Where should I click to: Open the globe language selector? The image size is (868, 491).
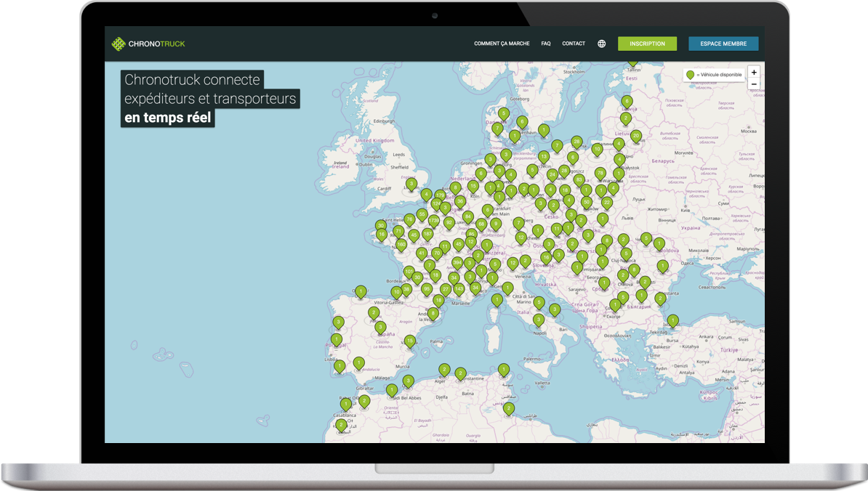point(601,44)
